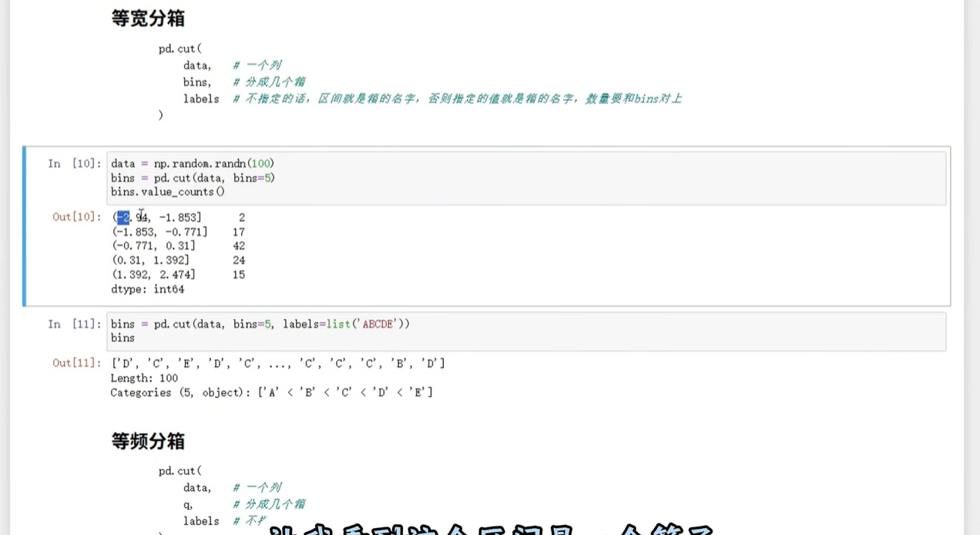Click the line data = np.random.randn(100)

click(x=193, y=163)
